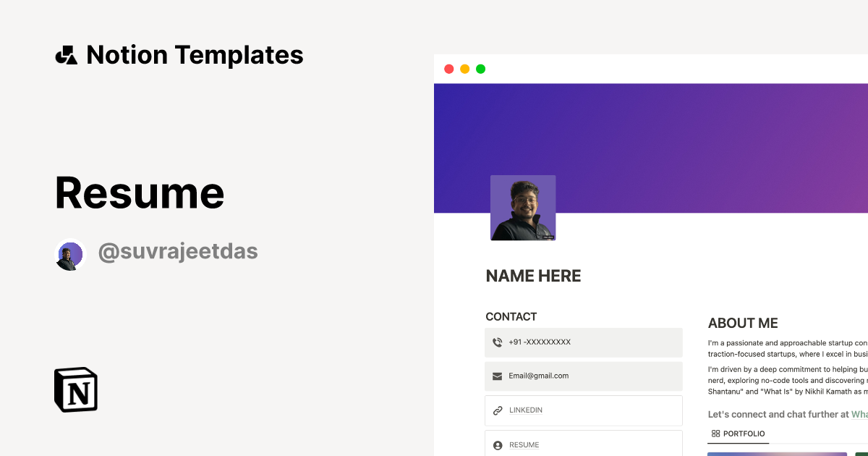Select the +91 phone number text

point(540,342)
